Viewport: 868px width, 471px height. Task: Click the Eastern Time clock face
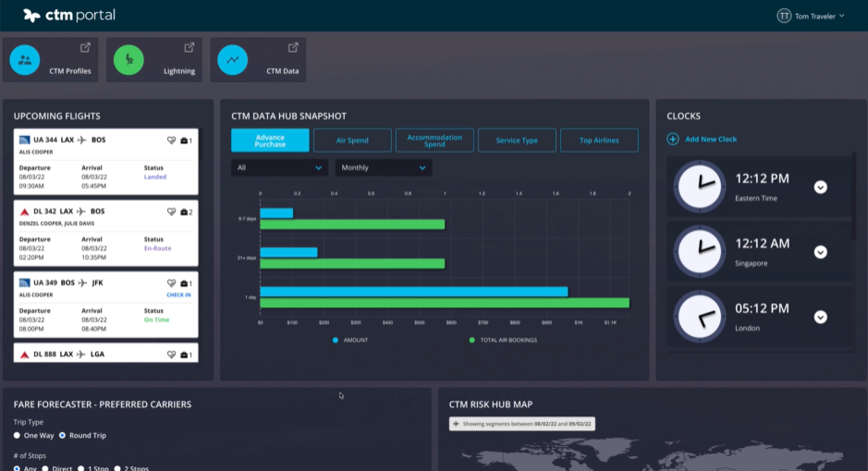click(700, 187)
